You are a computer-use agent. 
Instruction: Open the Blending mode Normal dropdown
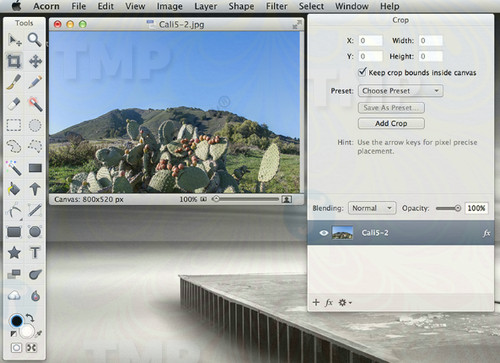(372, 208)
